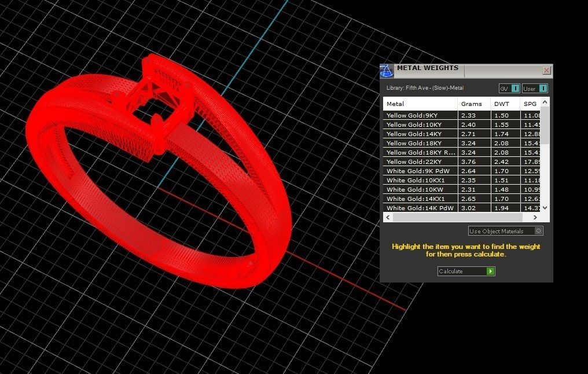Click the 2.71 grams cell
Screen dimensions: 588x374
pyautogui.click(x=474, y=134)
